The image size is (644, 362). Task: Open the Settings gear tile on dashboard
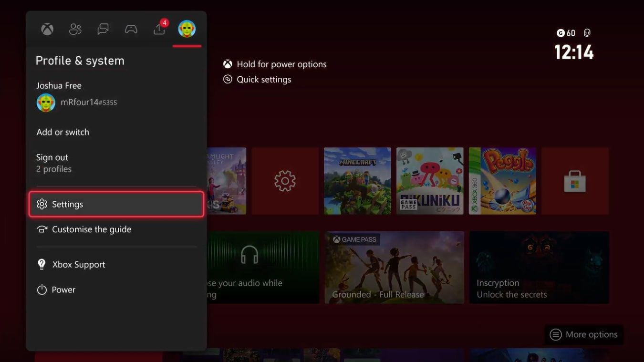pyautogui.click(x=285, y=181)
